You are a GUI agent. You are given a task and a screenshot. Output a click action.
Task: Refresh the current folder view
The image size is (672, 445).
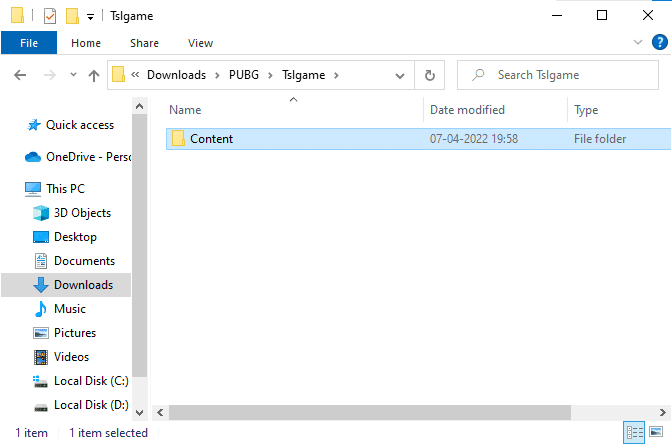point(429,75)
